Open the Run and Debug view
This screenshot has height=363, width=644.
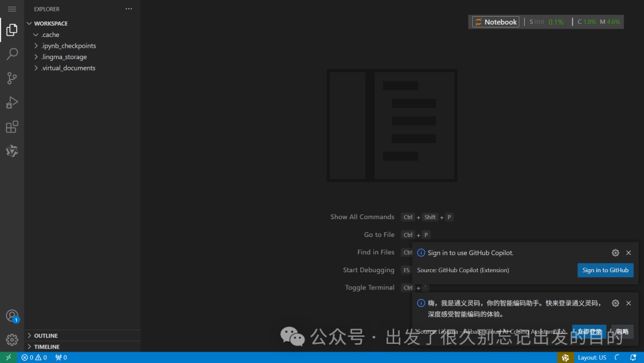[12, 102]
